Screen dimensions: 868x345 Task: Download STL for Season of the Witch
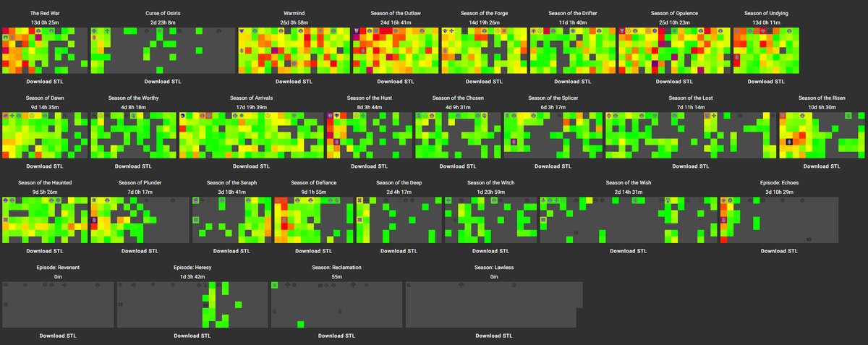[x=490, y=251]
